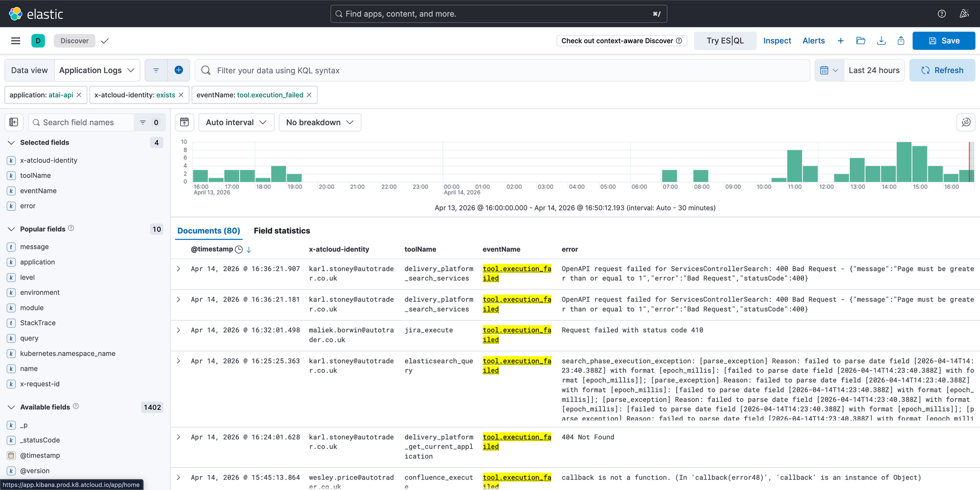The height and width of the screenshot is (490, 980).
Task: Open the main navigation hamburger menu
Action: click(16, 41)
